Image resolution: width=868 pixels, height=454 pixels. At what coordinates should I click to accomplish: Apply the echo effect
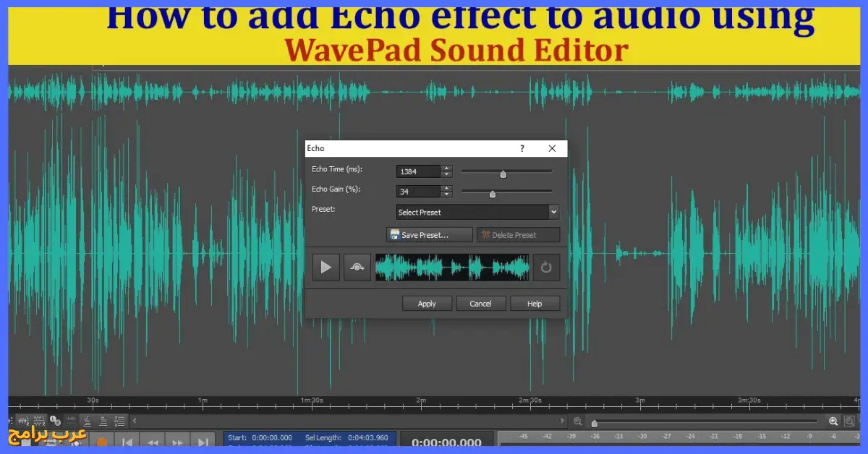click(x=427, y=304)
